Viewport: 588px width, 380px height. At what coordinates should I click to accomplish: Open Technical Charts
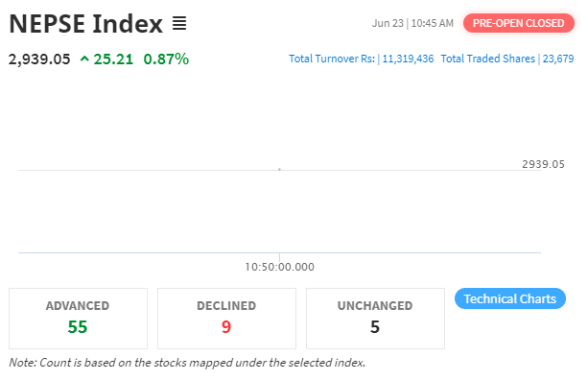click(510, 298)
